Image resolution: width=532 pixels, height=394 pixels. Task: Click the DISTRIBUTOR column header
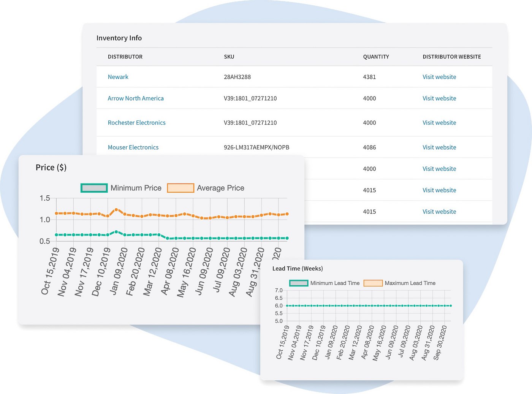click(125, 57)
